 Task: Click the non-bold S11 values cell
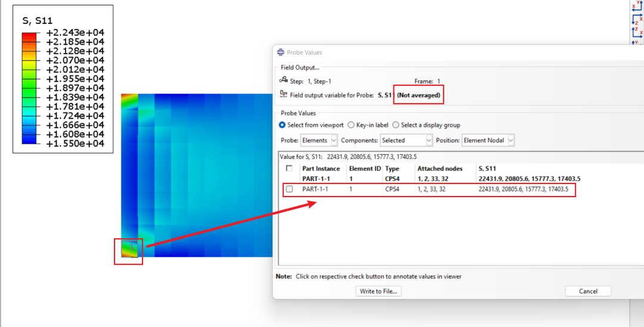pos(524,189)
